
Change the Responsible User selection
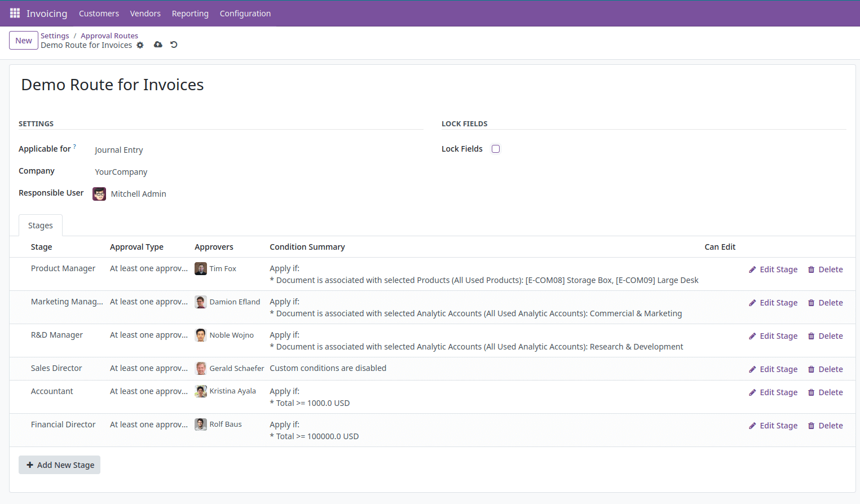pos(138,193)
